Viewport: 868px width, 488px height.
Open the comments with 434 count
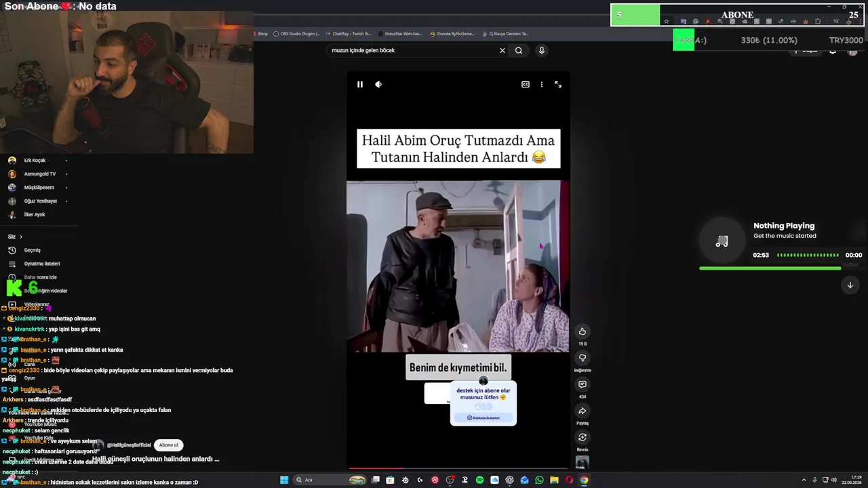tap(583, 384)
